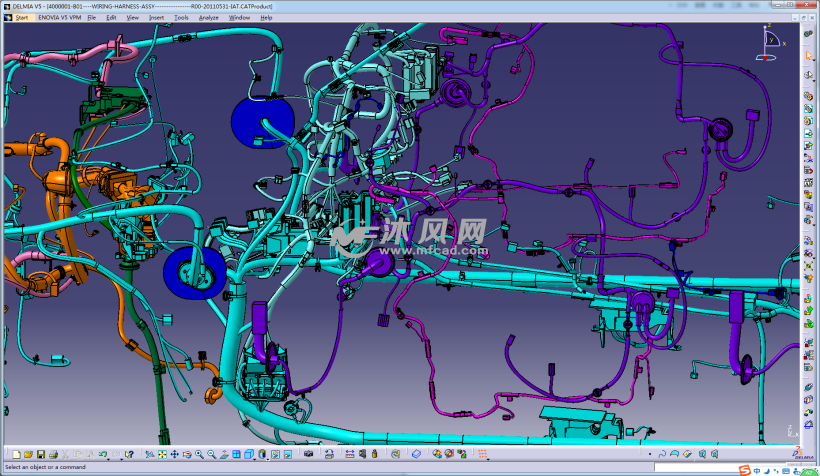Select the Pan tool

[174, 454]
